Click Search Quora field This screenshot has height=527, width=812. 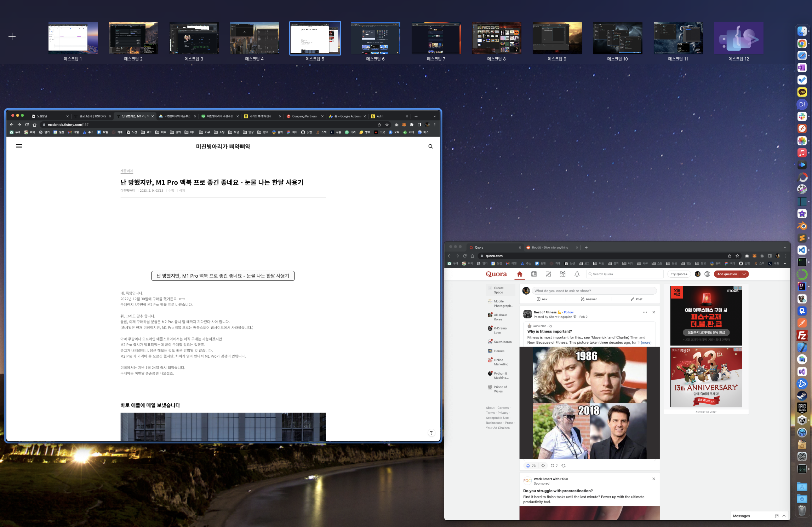coord(625,274)
